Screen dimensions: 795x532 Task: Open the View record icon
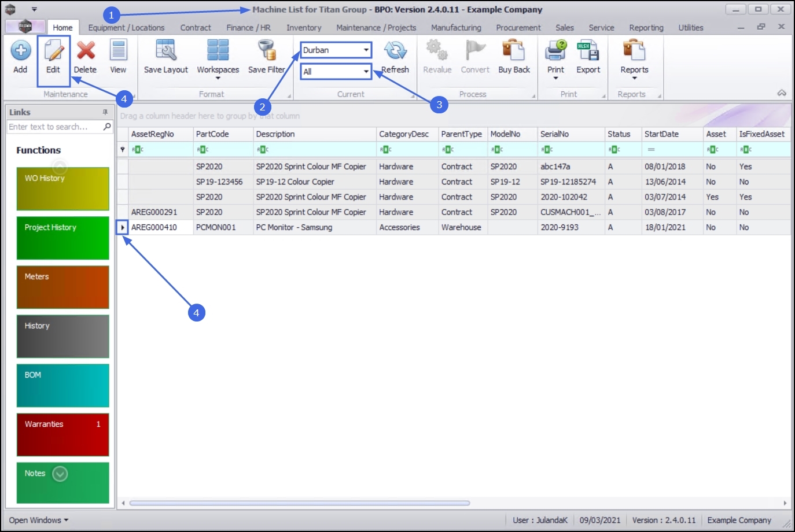[118, 57]
